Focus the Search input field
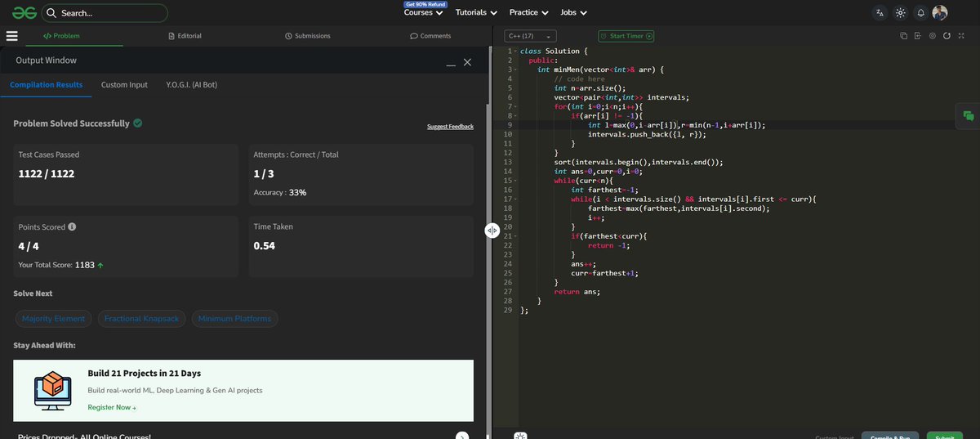 (105, 13)
